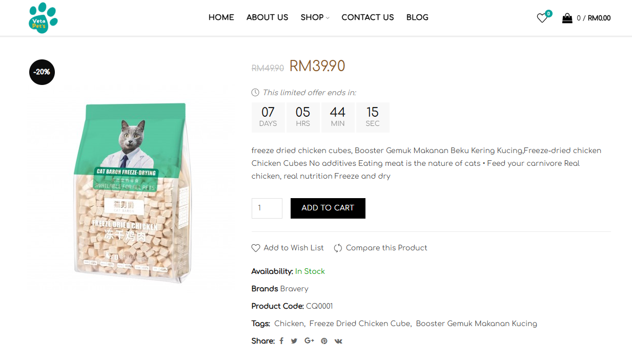The width and height of the screenshot is (632, 364).
Task: Click the Veta Pet's paw logo
Action: (x=43, y=18)
